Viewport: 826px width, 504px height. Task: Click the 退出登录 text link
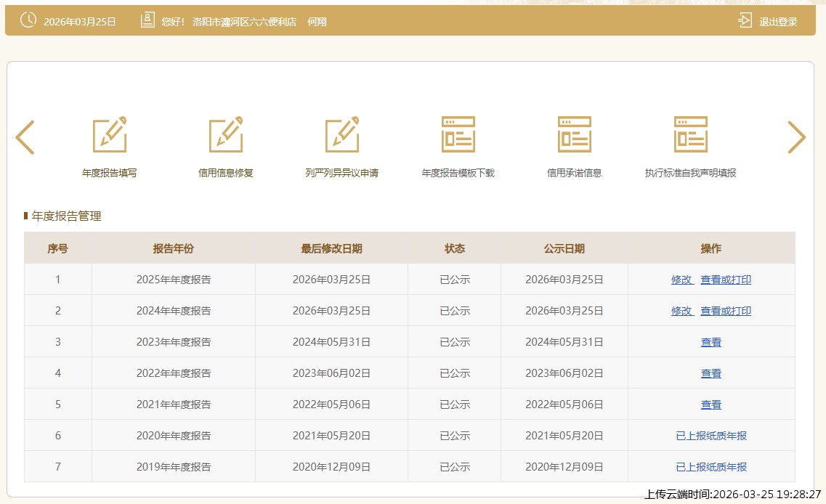778,22
